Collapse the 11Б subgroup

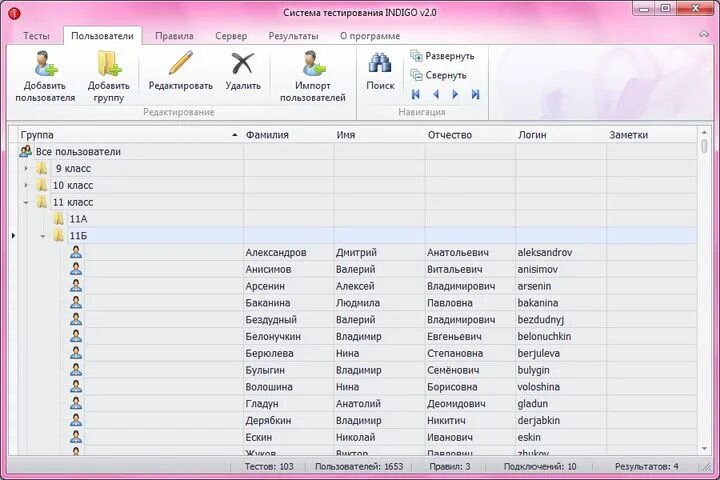tap(43, 236)
